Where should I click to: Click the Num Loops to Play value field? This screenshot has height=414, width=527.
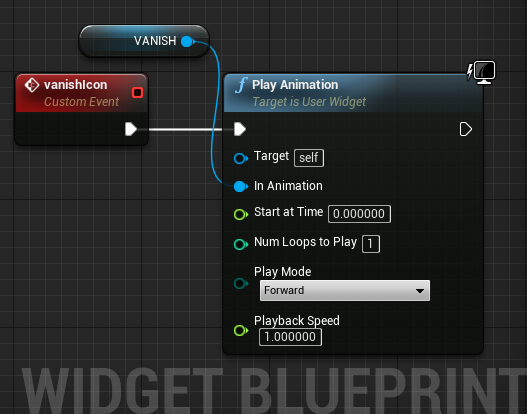[x=371, y=244]
